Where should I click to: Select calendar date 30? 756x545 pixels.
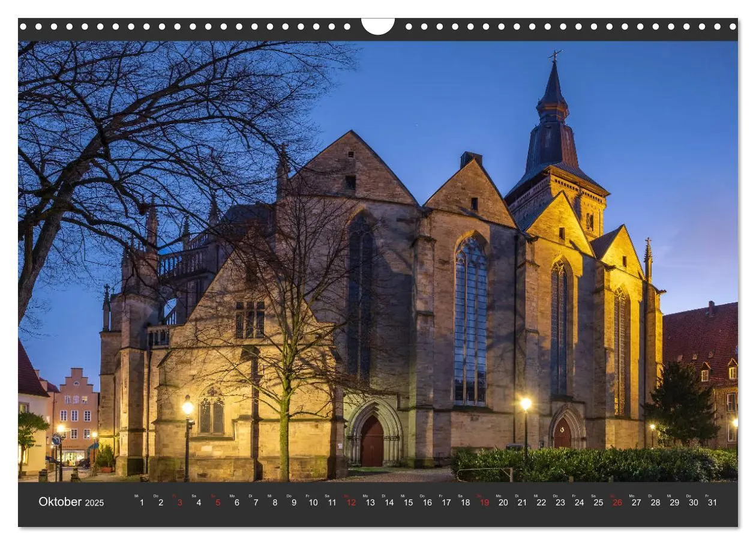coord(693,503)
